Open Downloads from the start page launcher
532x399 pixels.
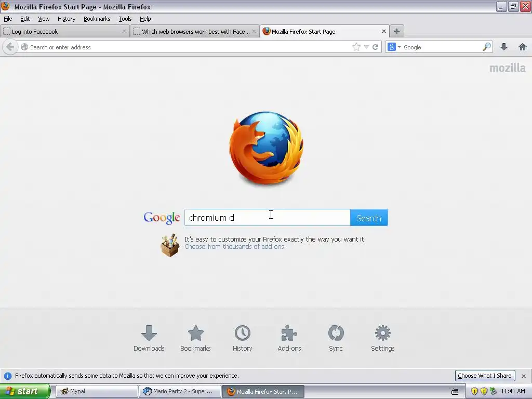tap(149, 338)
